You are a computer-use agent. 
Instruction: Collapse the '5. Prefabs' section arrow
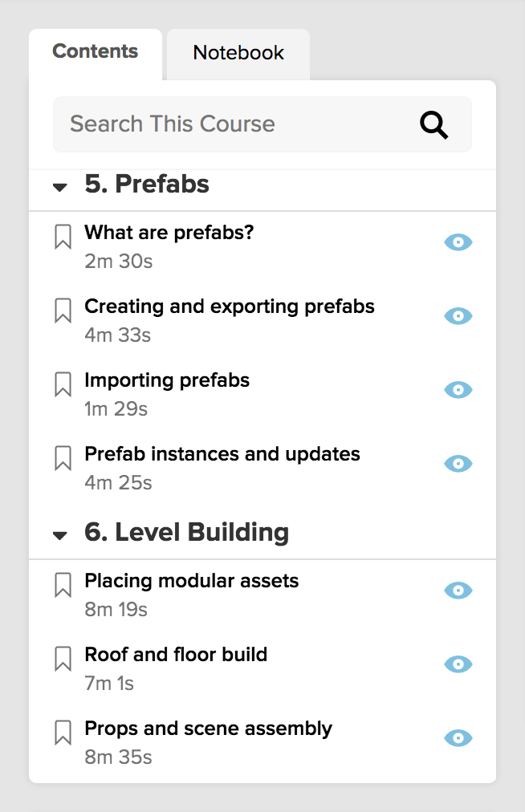[60, 187]
